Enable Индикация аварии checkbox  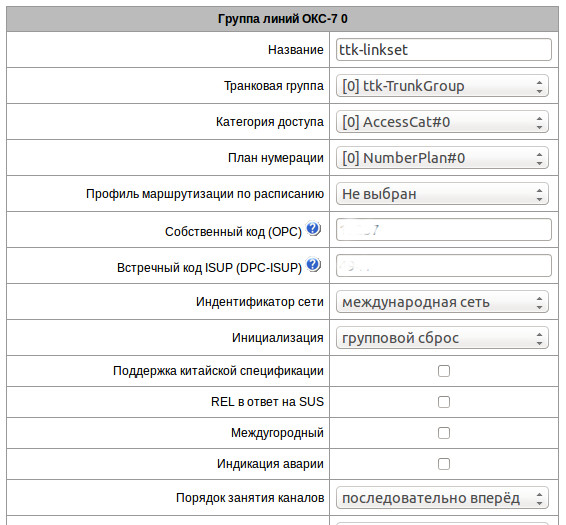[444, 464]
